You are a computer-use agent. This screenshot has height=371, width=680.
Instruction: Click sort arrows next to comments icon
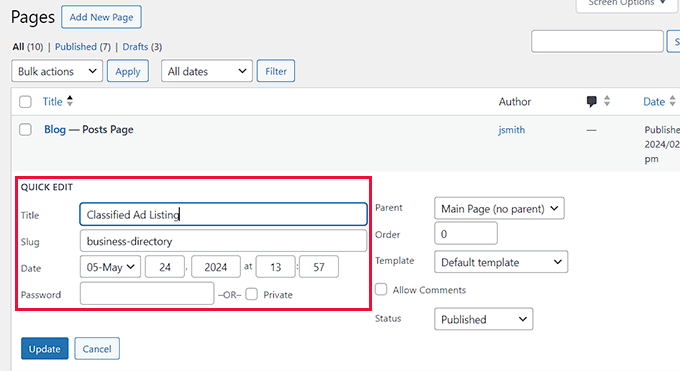pos(607,101)
